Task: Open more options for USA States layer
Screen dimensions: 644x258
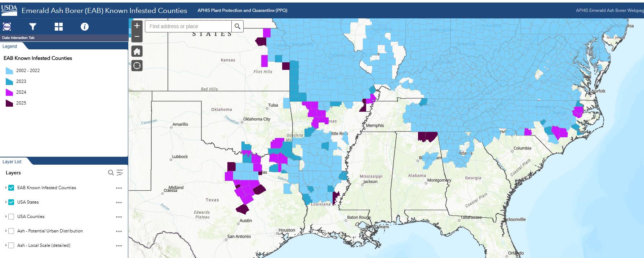Action: pos(119,203)
